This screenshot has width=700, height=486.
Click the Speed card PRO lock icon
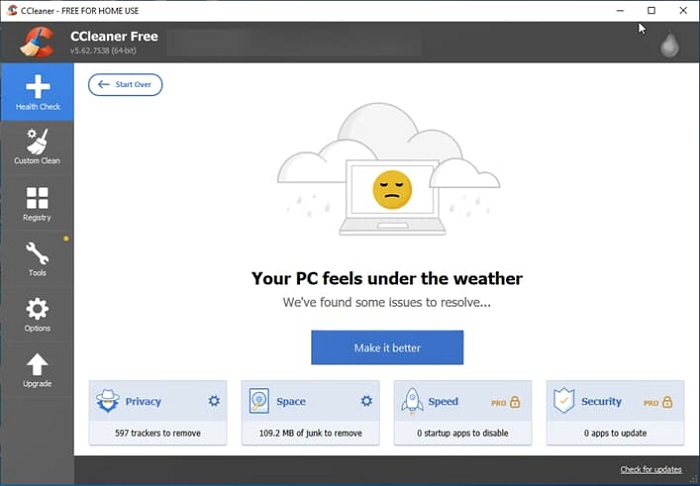point(515,402)
